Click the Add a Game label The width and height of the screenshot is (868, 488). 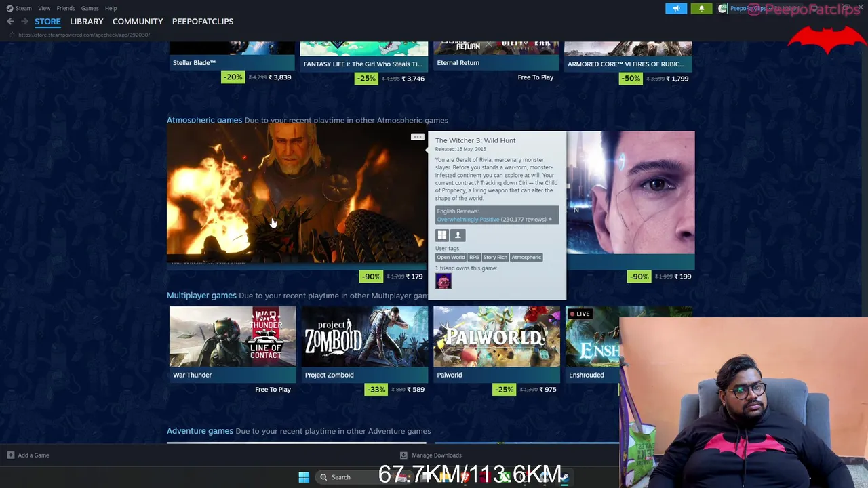[33, 455]
